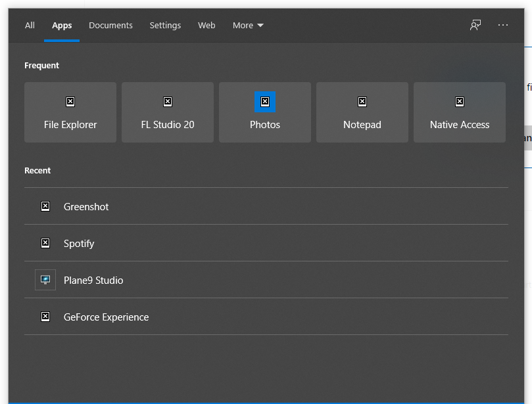Click the Plane9 Studio icon

(x=45, y=279)
